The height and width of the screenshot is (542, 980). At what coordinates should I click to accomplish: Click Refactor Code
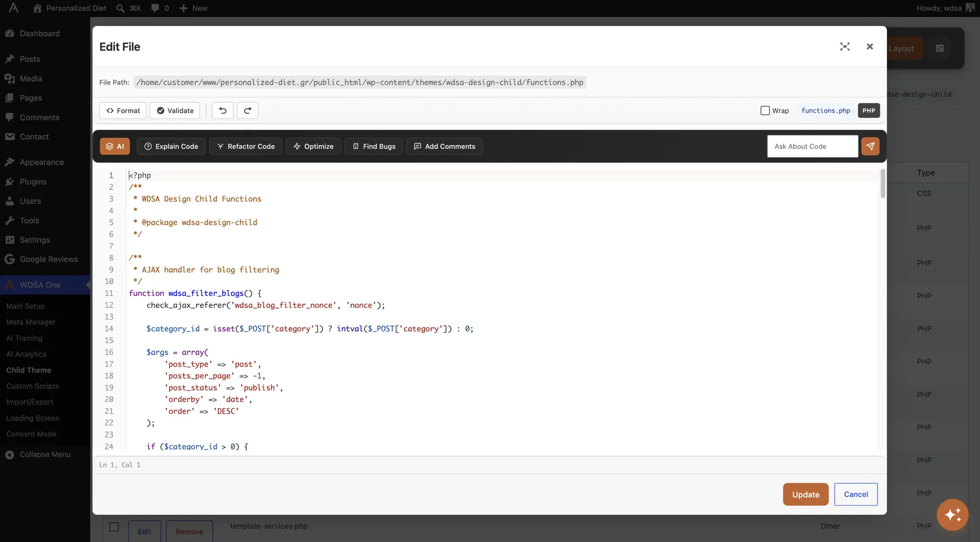246,146
